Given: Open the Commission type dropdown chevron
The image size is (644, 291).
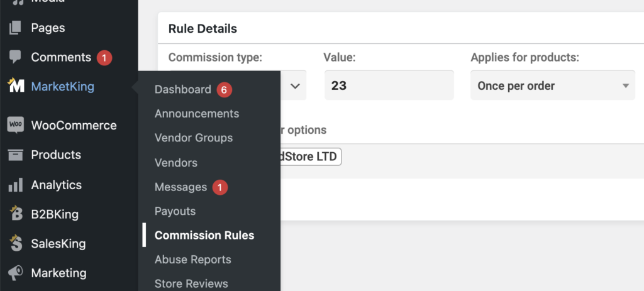Looking at the screenshot, I should (x=295, y=85).
